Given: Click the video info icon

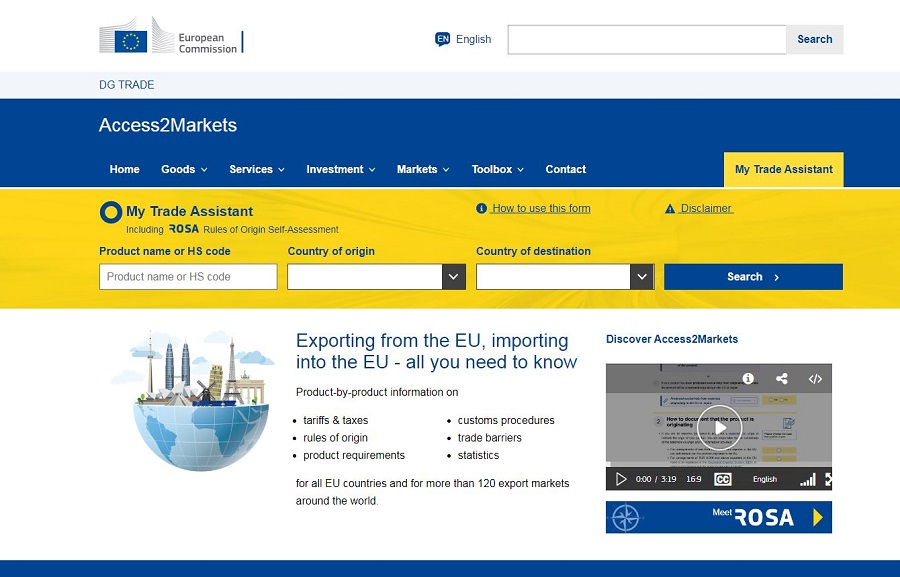Looking at the screenshot, I should click(x=748, y=379).
